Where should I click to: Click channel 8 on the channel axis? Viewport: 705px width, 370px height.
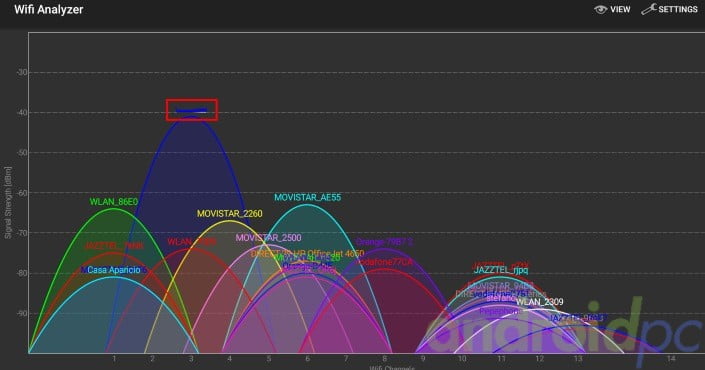[384, 359]
